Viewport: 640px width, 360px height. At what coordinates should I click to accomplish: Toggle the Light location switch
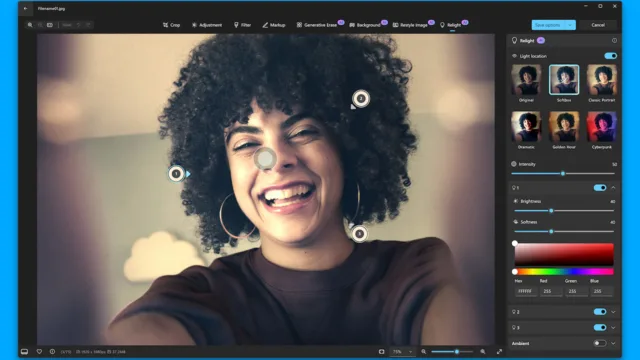tap(611, 56)
